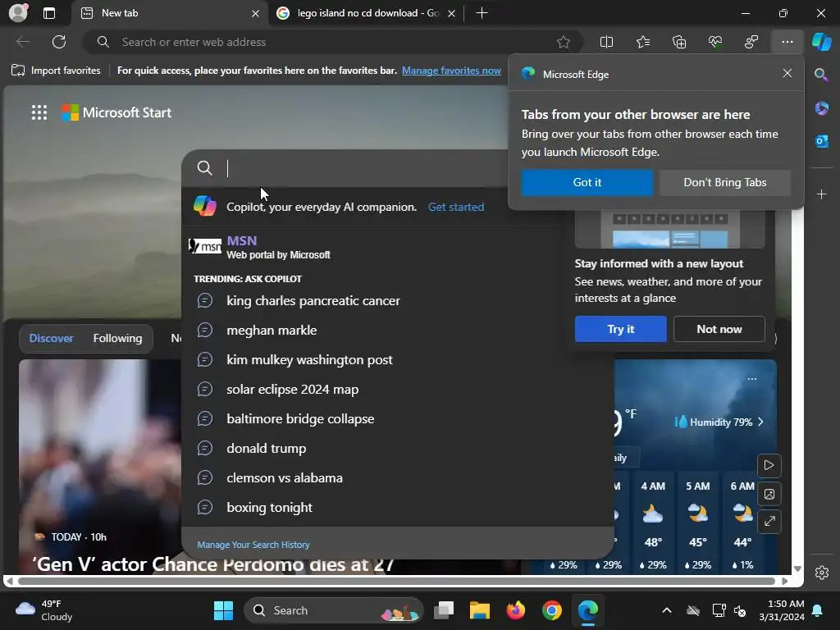840x630 pixels.
Task: Expand background with fullscreen arrows icon
Action: 769,521
